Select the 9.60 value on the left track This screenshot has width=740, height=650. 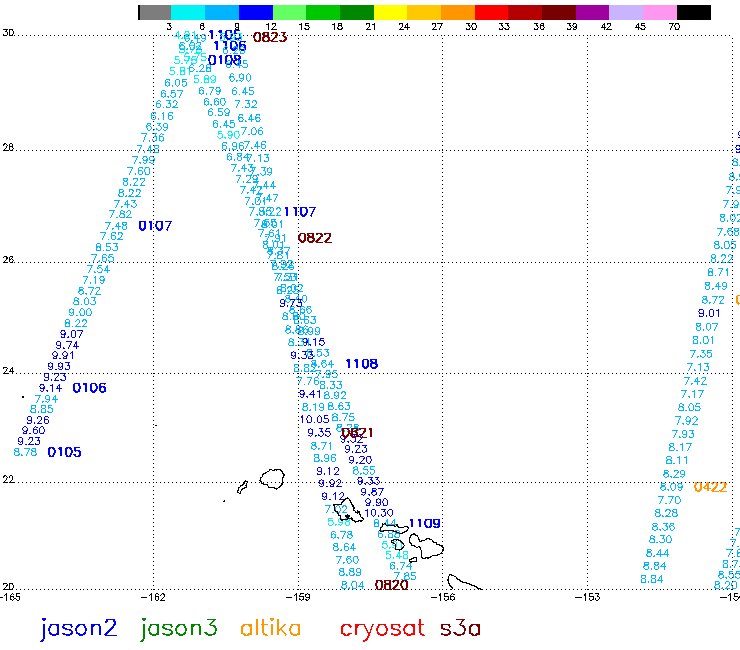pyautogui.click(x=34, y=431)
